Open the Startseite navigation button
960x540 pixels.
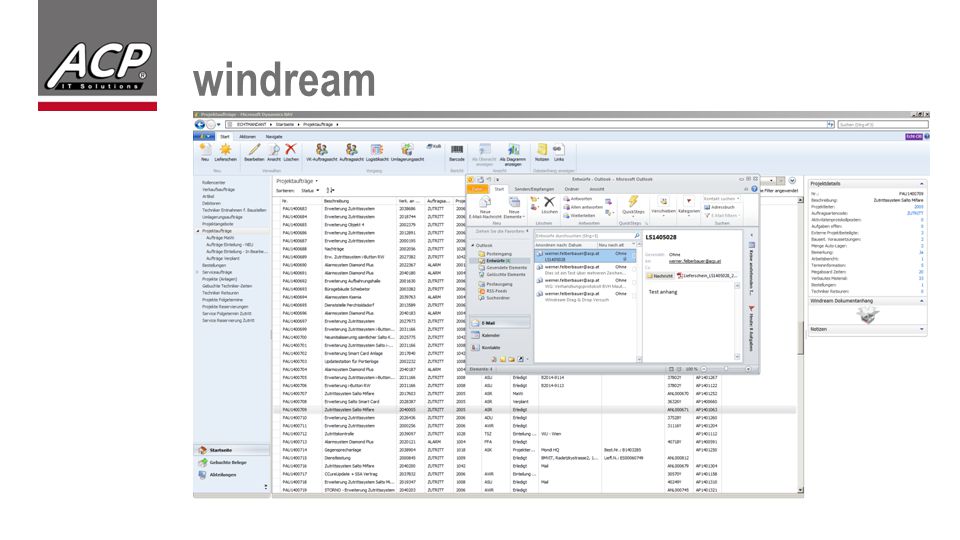click(x=232, y=450)
